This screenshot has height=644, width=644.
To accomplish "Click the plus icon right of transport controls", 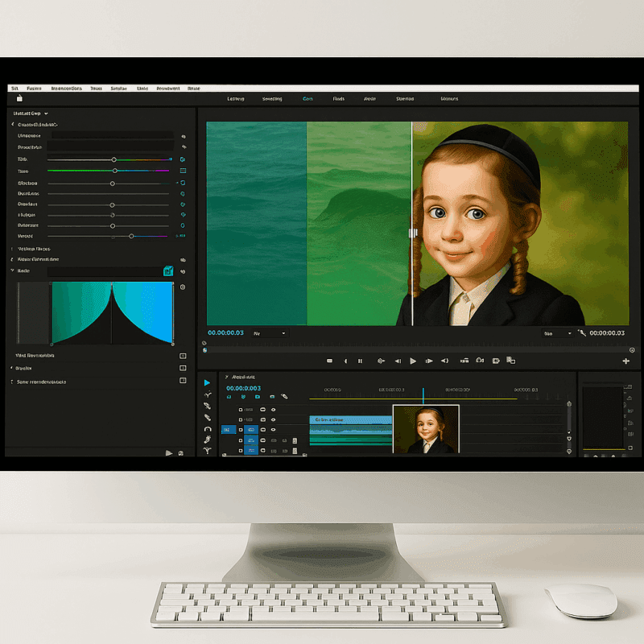I will (626, 361).
